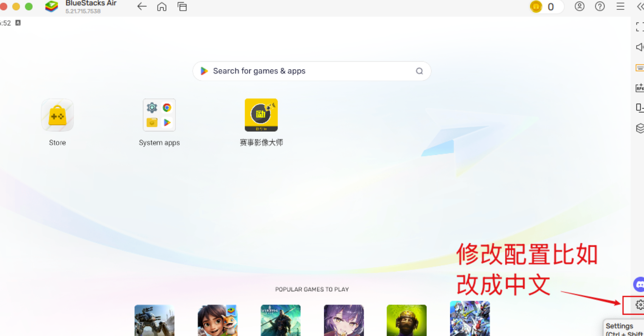The height and width of the screenshot is (336, 644).
Task: Open the multi-window tabs icon
Action: [182, 6]
